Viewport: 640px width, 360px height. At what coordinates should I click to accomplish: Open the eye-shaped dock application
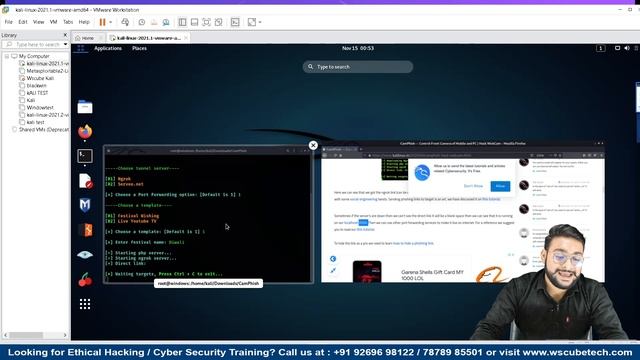click(x=85, y=255)
